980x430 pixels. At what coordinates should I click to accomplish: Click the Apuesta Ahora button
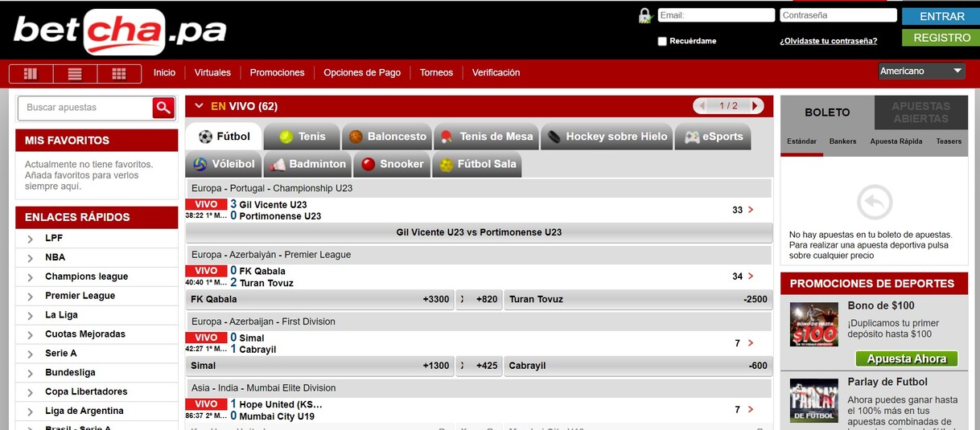[907, 358]
